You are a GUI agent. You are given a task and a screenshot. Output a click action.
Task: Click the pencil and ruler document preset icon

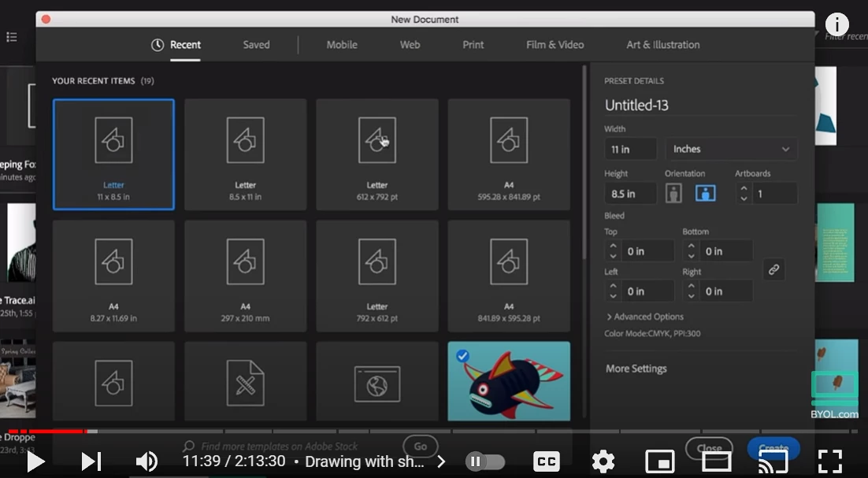[x=245, y=383]
